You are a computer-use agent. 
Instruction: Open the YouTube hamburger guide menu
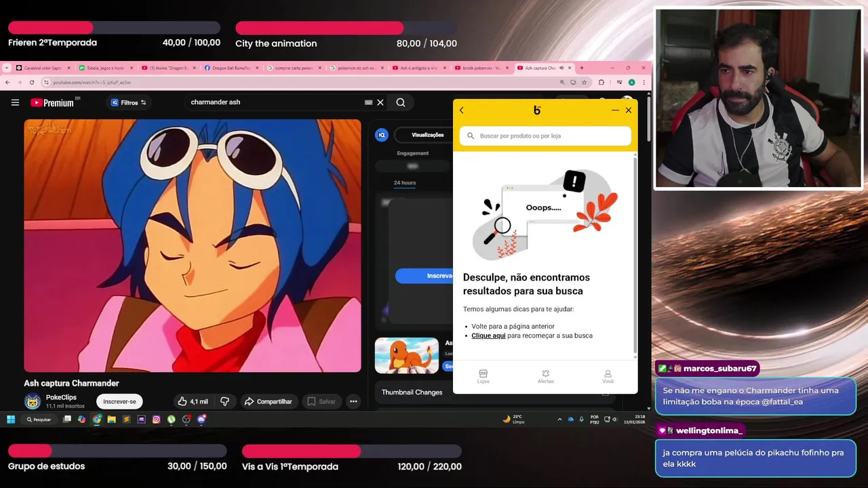tap(15, 102)
